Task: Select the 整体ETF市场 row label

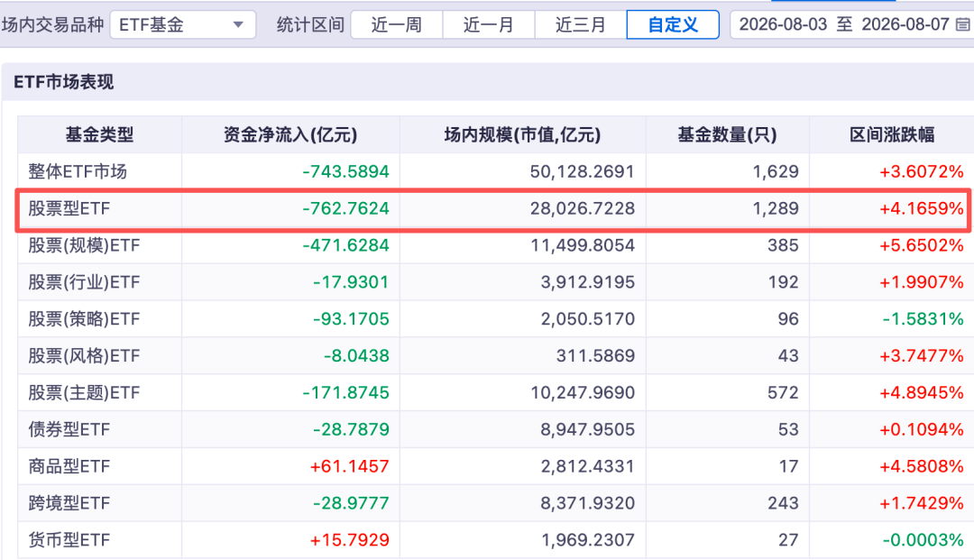Action: point(78,171)
